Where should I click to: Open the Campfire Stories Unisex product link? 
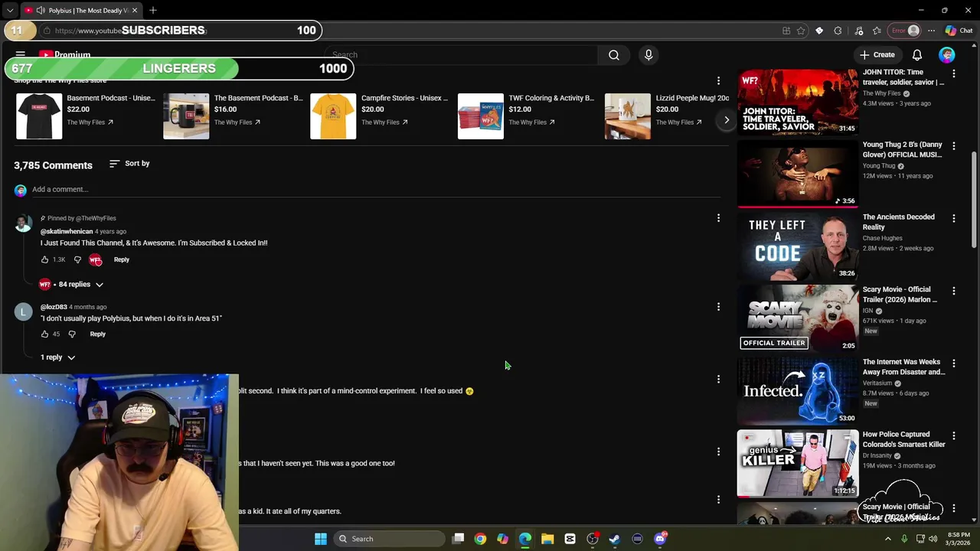point(404,99)
